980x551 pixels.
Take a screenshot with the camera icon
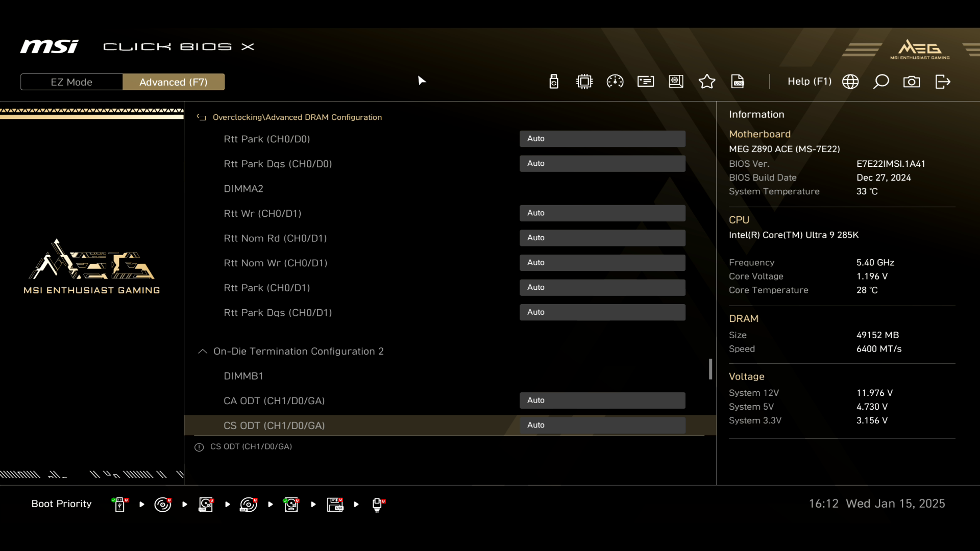[x=912, y=82]
